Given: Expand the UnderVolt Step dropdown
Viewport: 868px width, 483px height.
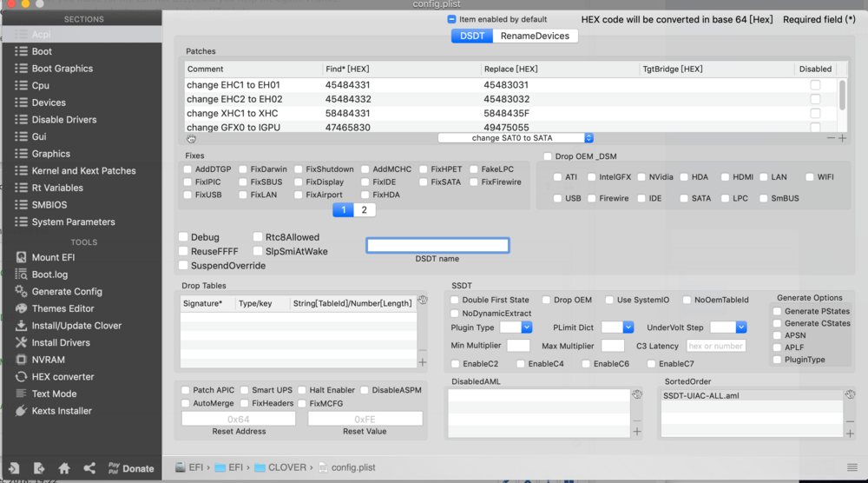Looking at the screenshot, I should (740, 328).
